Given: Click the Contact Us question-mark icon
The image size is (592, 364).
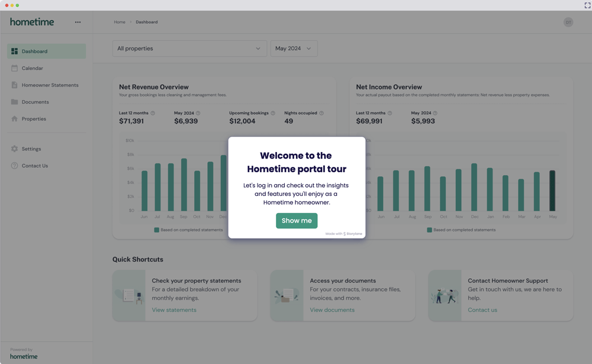Looking at the screenshot, I should click(x=14, y=165).
